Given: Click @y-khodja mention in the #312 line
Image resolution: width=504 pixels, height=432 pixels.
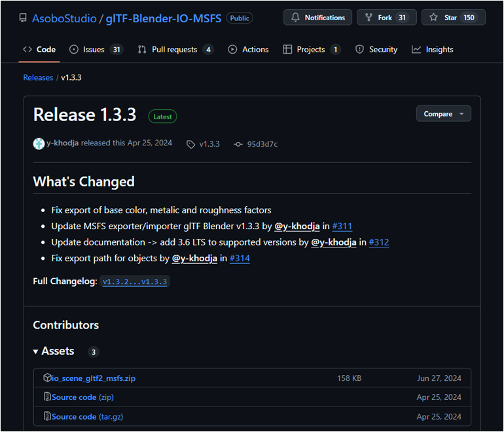Looking at the screenshot, I should [x=334, y=242].
